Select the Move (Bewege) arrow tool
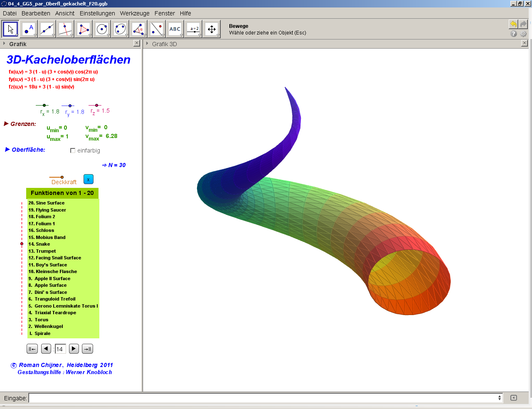 10,29
